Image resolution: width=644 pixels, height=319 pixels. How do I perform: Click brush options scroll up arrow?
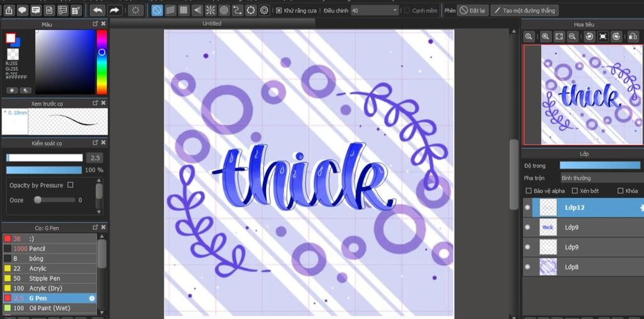(x=99, y=180)
